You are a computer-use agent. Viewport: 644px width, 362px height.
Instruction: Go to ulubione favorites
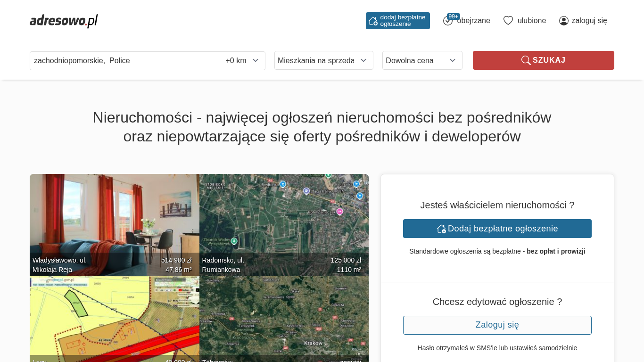[x=531, y=21]
